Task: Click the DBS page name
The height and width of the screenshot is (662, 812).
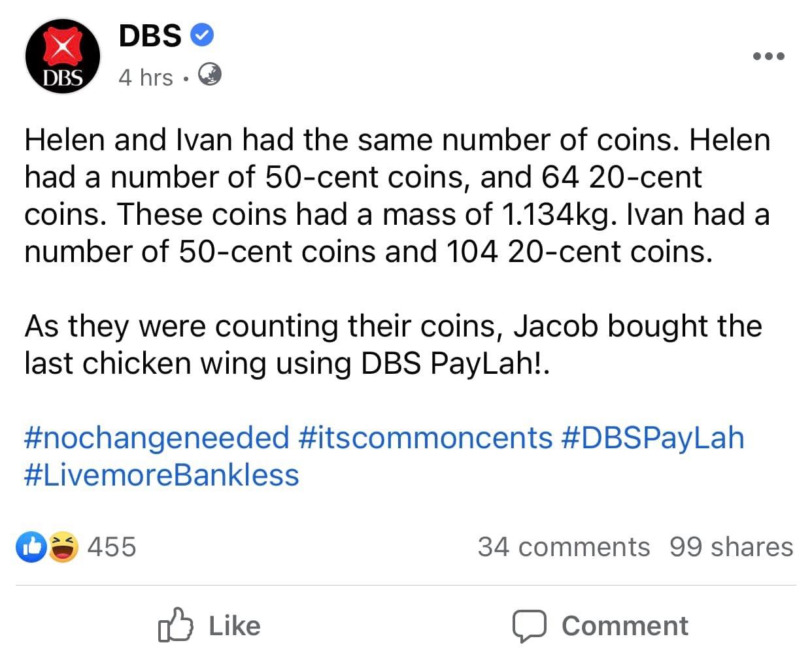Action: point(150,35)
